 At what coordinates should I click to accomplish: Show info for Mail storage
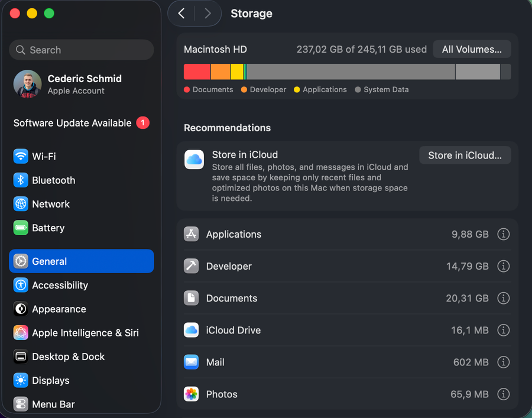coord(504,362)
